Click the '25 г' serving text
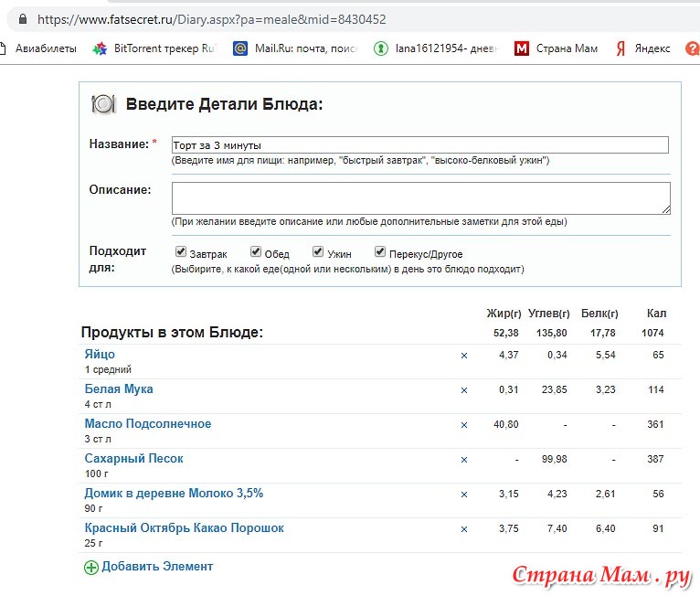The height and width of the screenshot is (596, 700). pyautogui.click(x=94, y=543)
